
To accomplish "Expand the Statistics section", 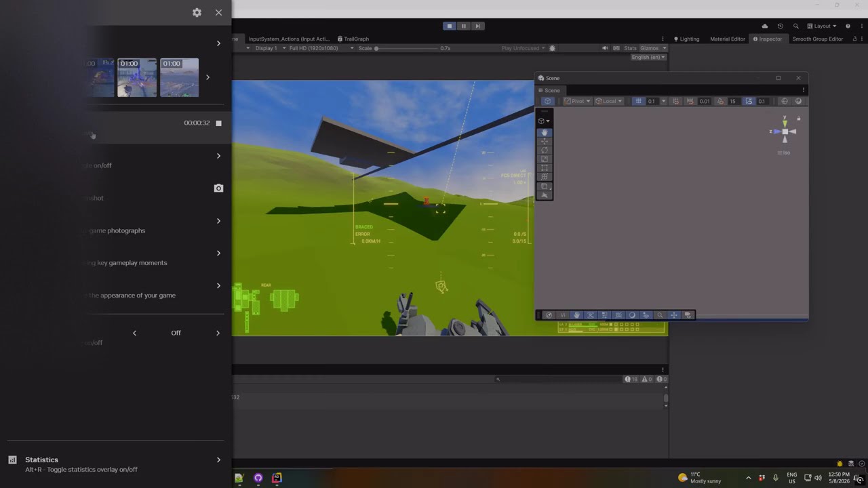I will point(218,460).
